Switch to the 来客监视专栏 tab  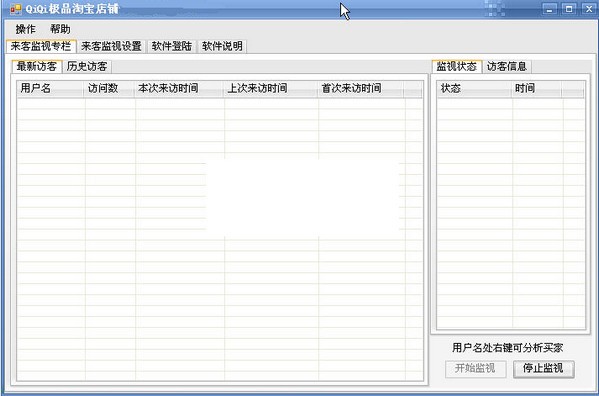[x=41, y=46]
